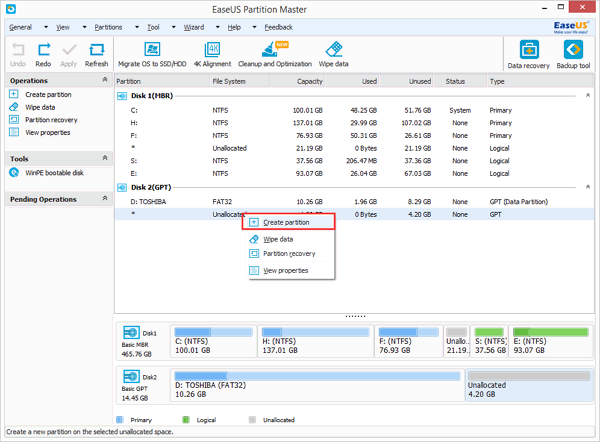This screenshot has height=442, width=600.
Task: Sort by the Capacity column header
Action: point(298,81)
